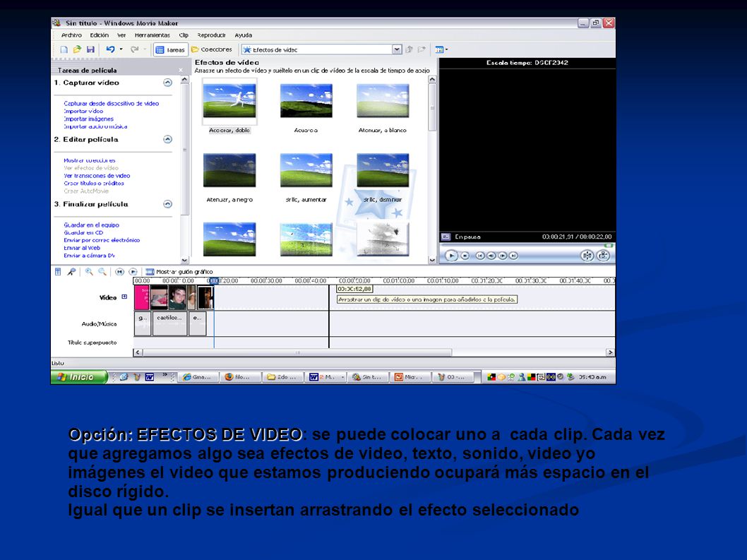Click Crear títulos o créditos link
Viewport: 747px width, 560px height.
pos(94,183)
